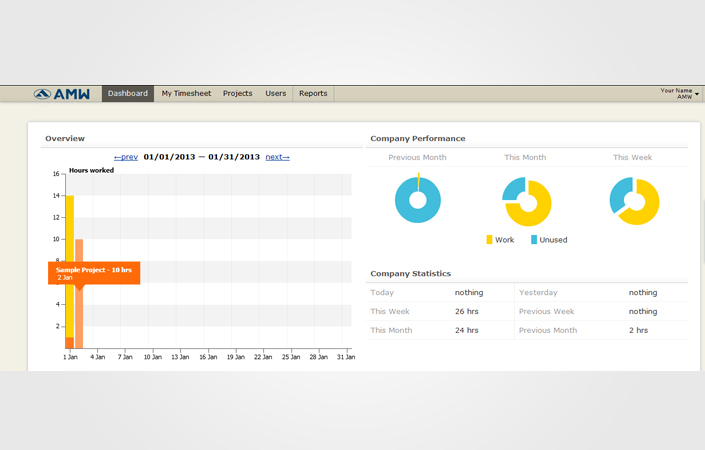This screenshot has width=705, height=450.
Task: Click the Work legend label
Action: 504,240
